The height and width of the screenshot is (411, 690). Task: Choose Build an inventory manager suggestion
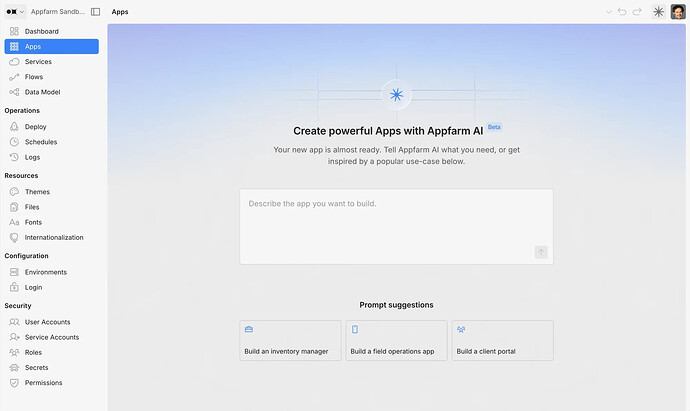point(290,341)
